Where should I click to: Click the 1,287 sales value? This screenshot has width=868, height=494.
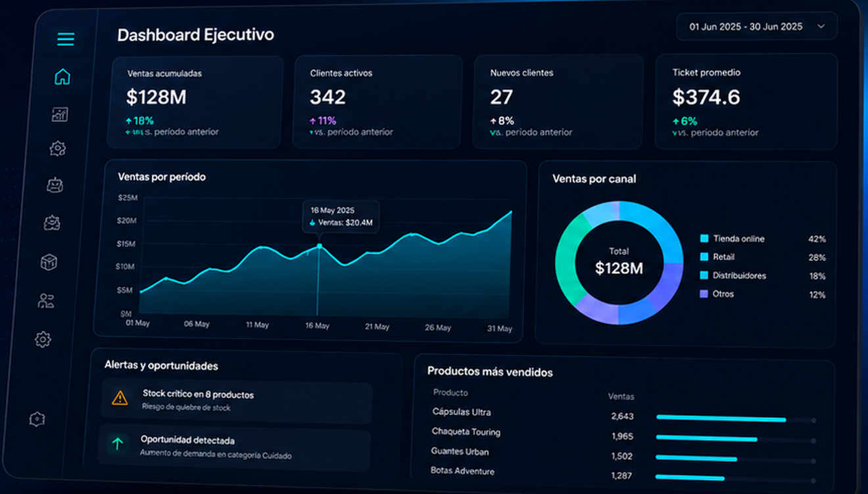point(622,476)
